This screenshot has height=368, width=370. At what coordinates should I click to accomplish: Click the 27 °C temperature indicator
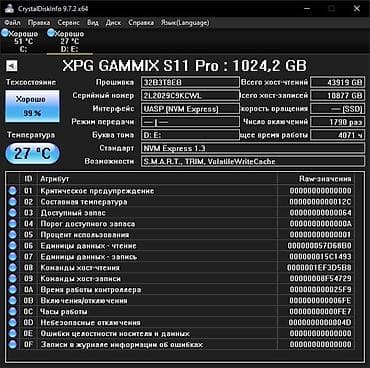[x=32, y=153]
